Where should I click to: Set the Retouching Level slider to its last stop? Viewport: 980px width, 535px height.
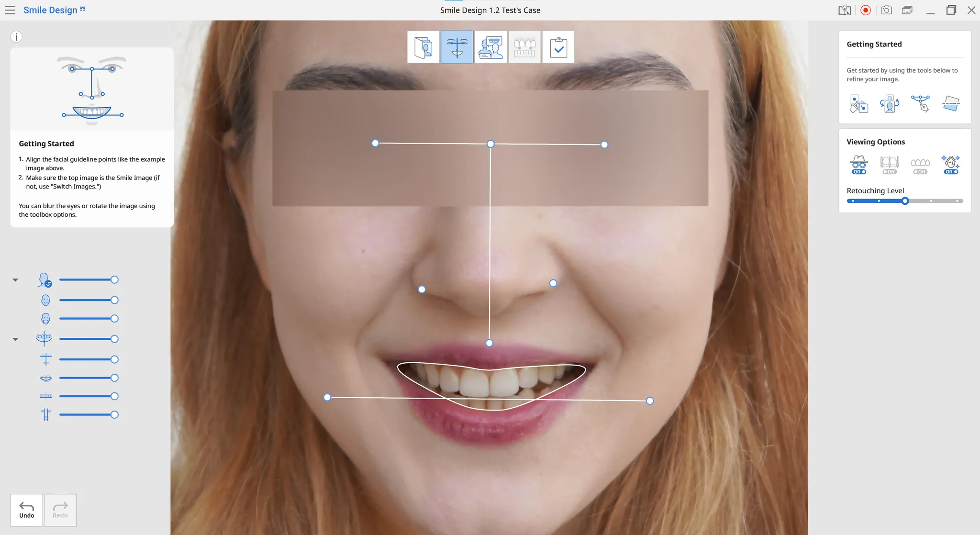click(958, 201)
